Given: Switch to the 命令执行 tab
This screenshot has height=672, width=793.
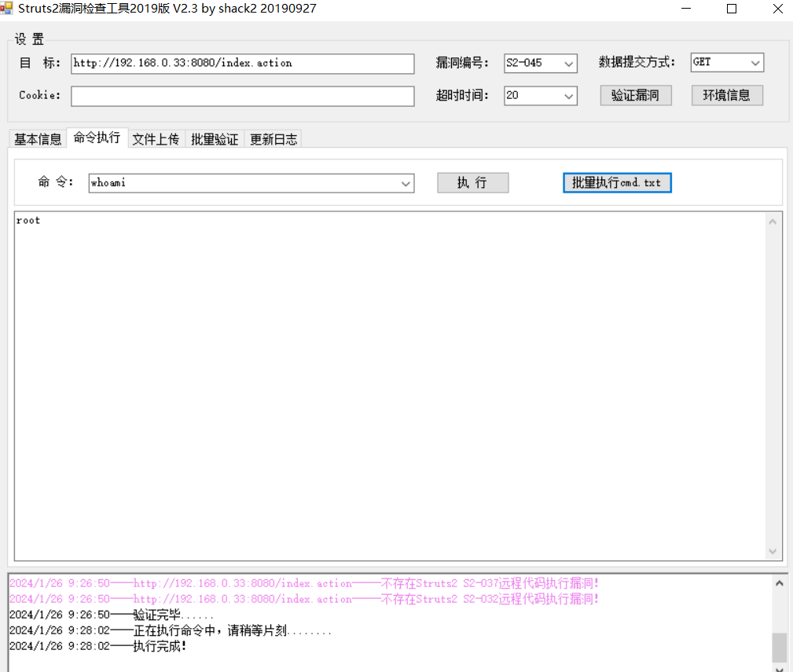Looking at the screenshot, I should (97, 138).
